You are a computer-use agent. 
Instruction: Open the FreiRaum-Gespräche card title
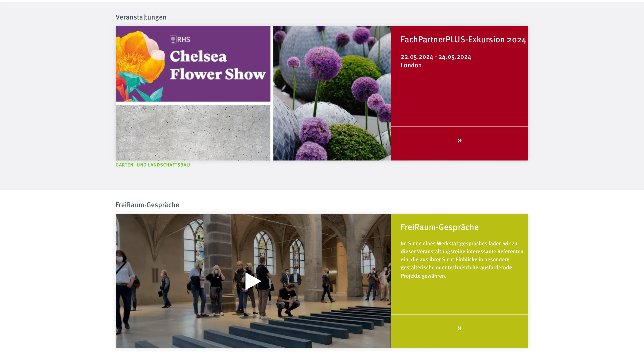click(x=439, y=227)
